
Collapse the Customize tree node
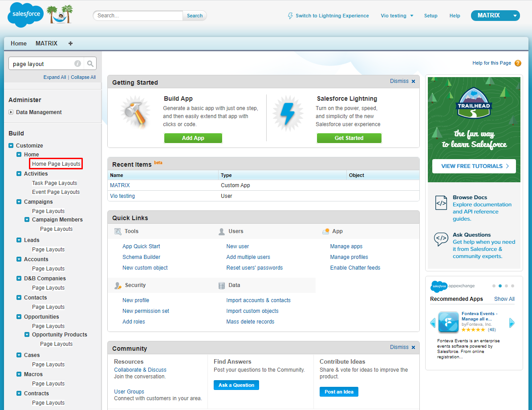coord(11,145)
